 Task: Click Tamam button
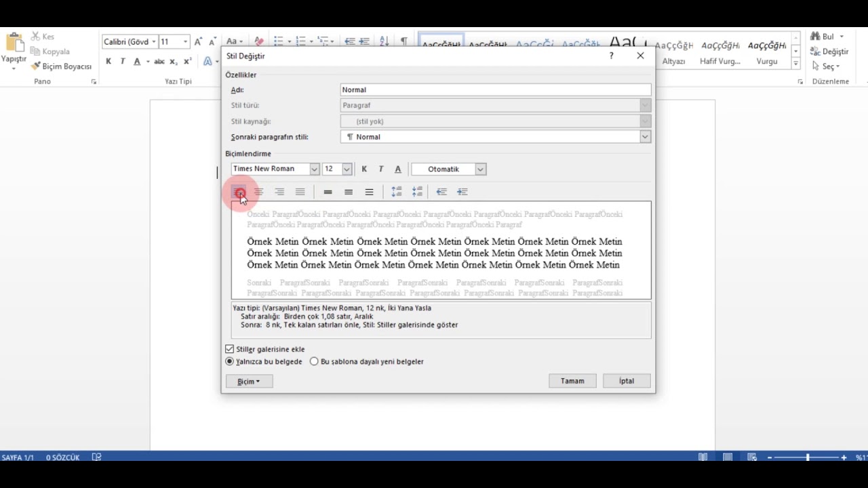coord(572,381)
